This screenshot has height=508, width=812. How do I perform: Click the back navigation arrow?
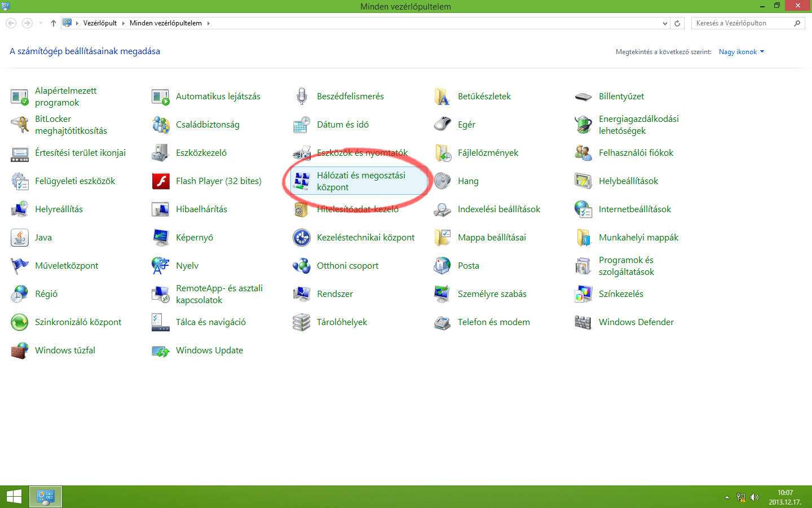pos(11,23)
